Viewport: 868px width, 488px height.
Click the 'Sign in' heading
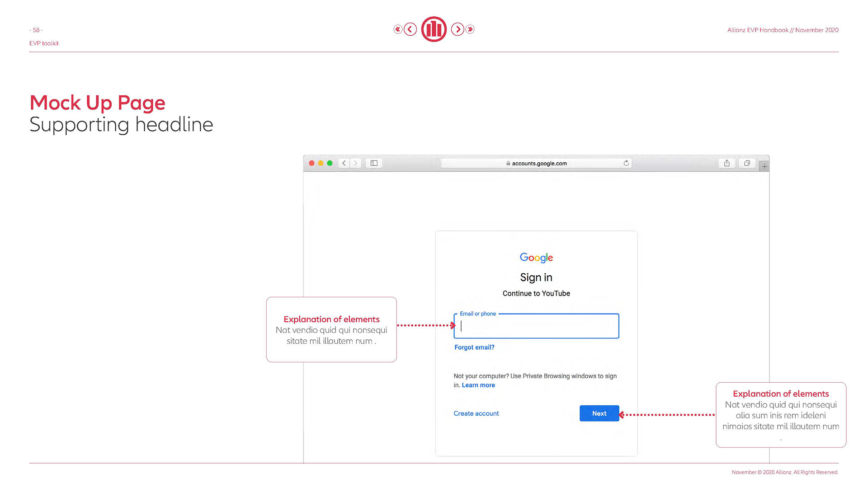point(536,277)
